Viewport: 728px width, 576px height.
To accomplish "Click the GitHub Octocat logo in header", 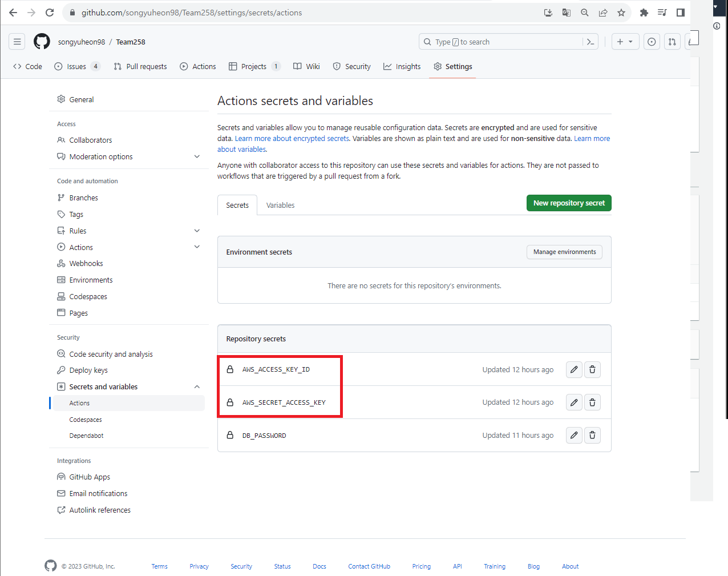I will point(42,42).
